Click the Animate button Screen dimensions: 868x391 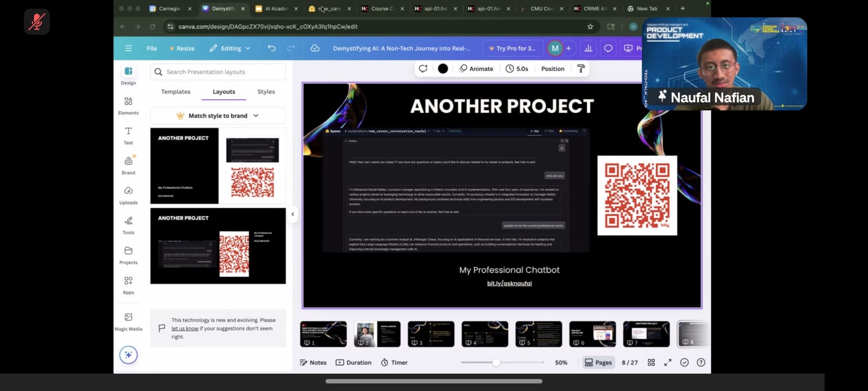click(x=476, y=68)
